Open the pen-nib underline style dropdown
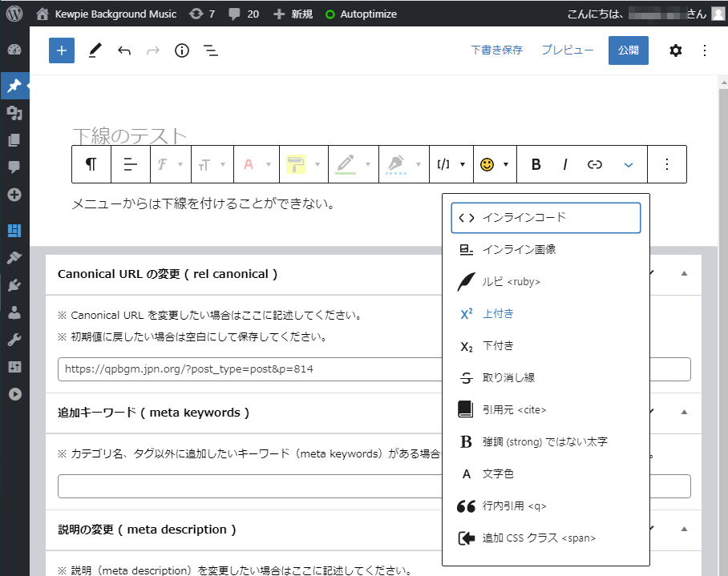Screen dimensions: 728x576 click(x=404, y=164)
